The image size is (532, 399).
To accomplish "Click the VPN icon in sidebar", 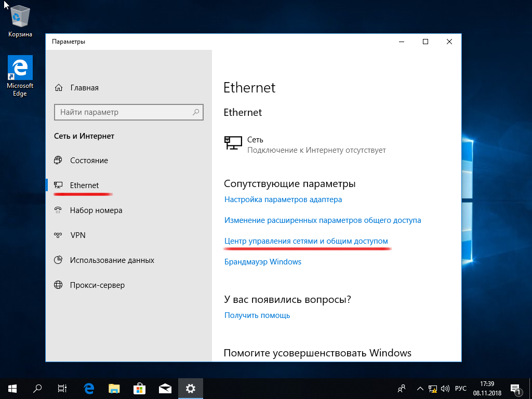I will tap(58, 235).
